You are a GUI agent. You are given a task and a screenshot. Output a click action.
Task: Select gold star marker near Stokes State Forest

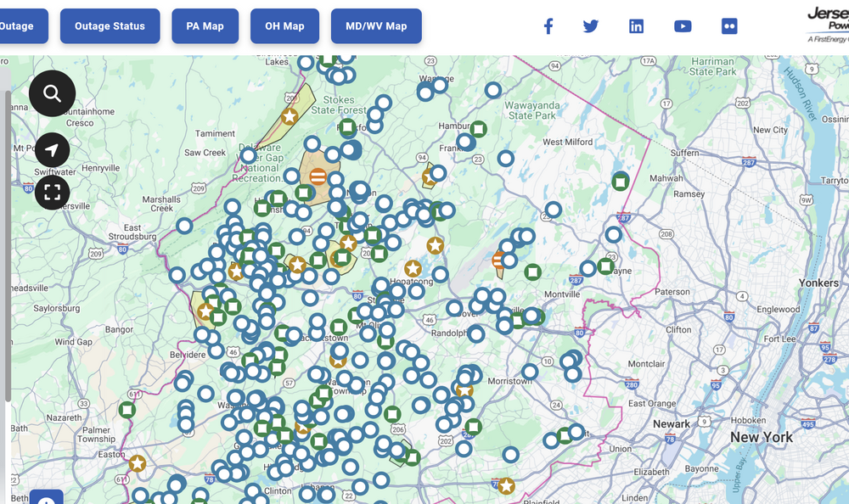coord(290,116)
